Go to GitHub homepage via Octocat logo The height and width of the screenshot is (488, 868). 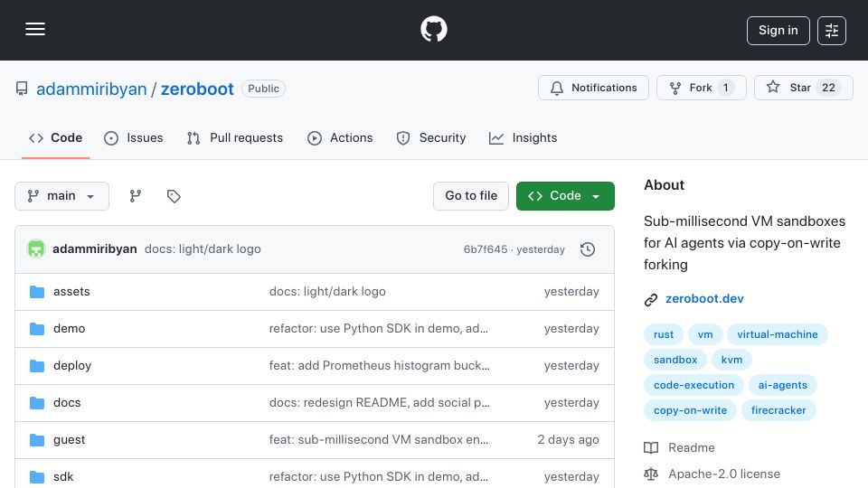(433, 29)
